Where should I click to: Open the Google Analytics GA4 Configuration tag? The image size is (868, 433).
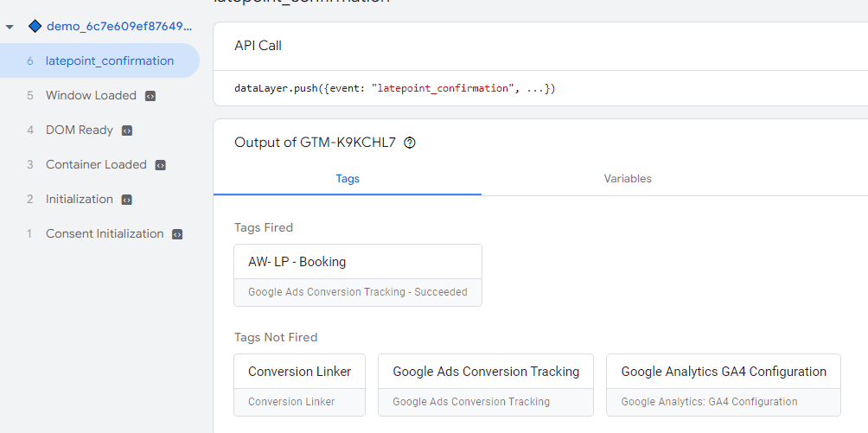coord(723,385)
